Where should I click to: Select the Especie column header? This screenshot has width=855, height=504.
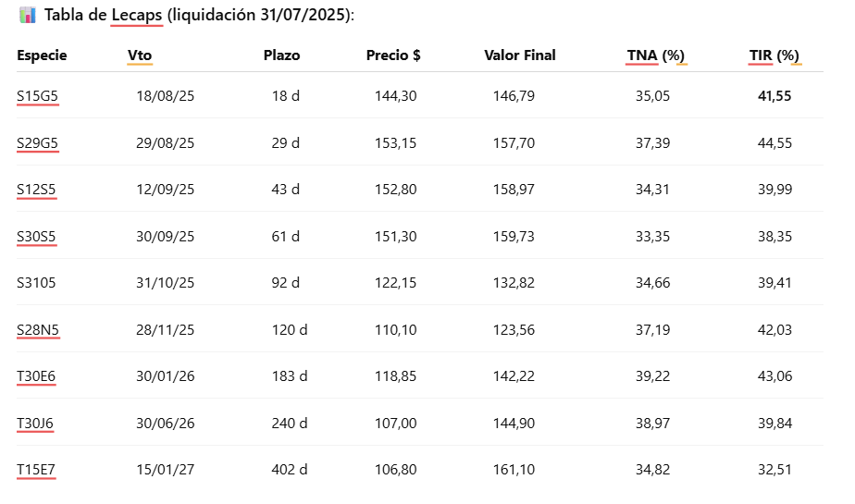coord(42,55)
